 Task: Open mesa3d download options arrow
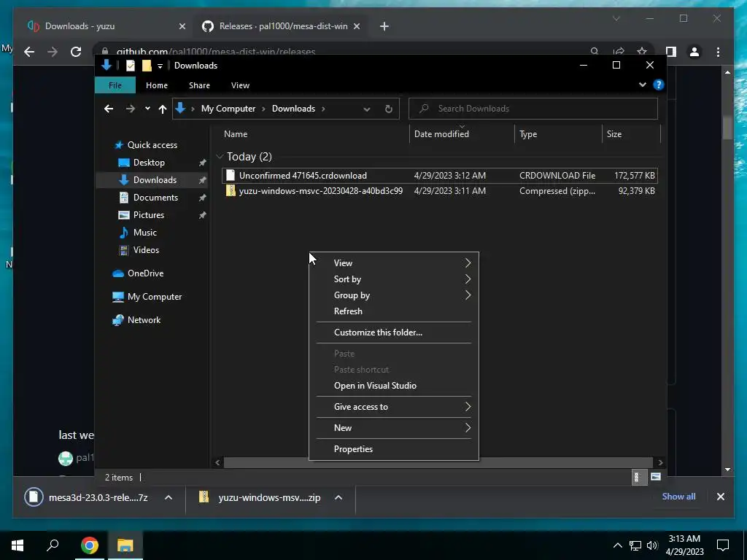[169, 497]
